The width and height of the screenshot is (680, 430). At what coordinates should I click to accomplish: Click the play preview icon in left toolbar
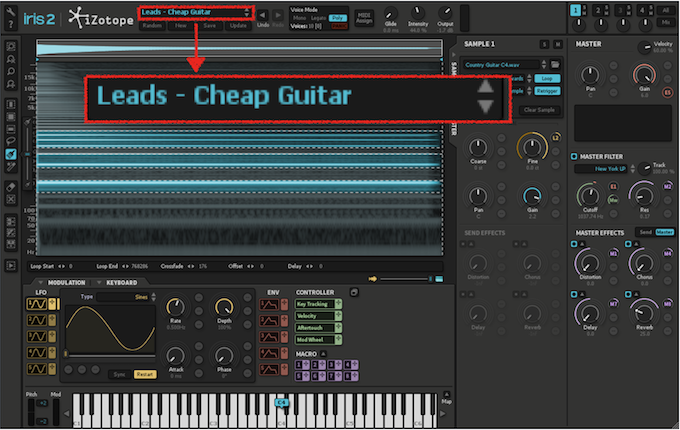click(x=11, y=265)
